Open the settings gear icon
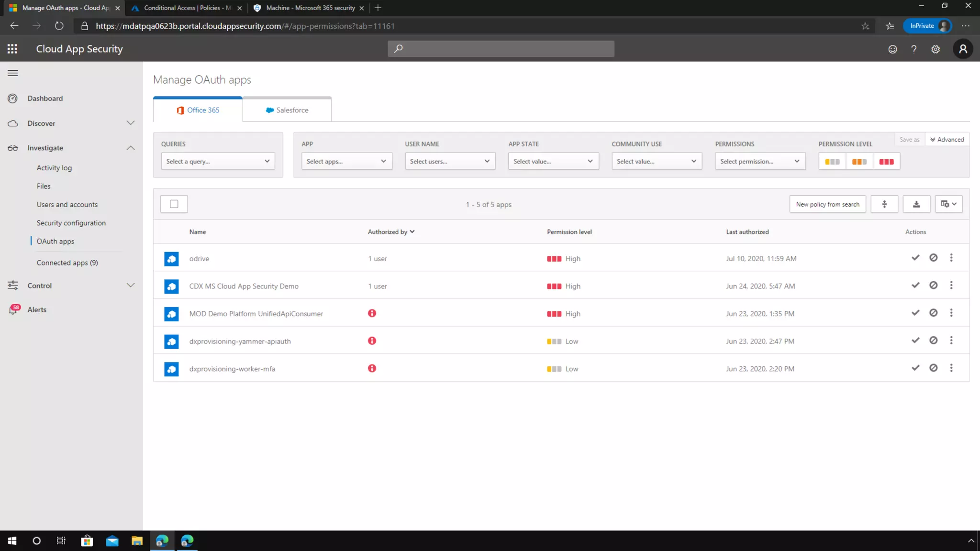Screen dimensions: 980x551 click(x=935, y=49)
